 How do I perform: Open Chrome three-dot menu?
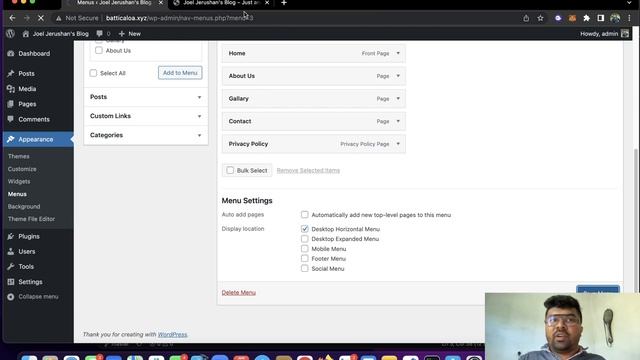coord(630,18)
